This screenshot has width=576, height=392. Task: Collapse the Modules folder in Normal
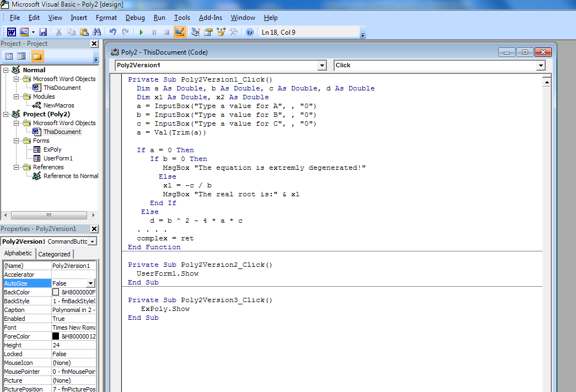click(16, 96)
